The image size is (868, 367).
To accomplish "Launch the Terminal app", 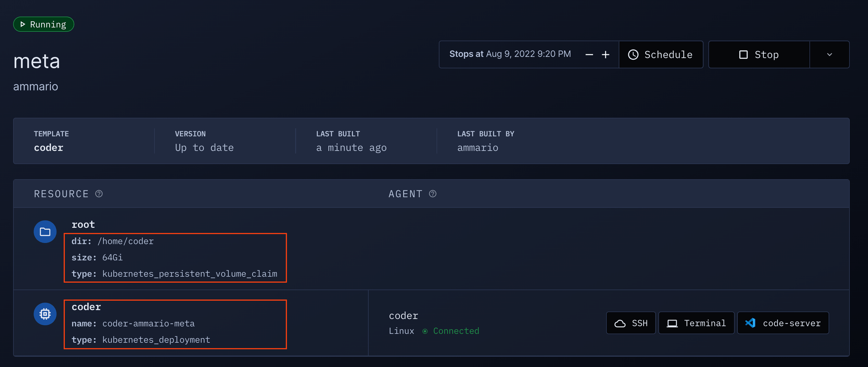I will (x=696, y=323).
